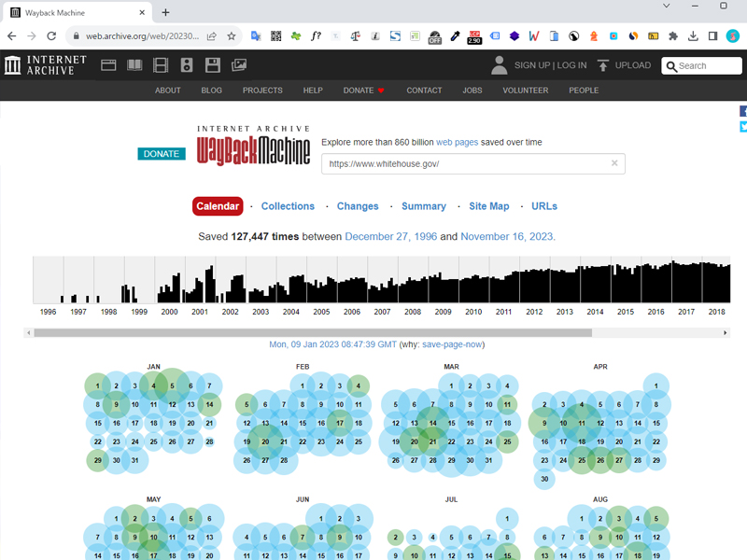Open the PROJECTS menu item
The image size is (747, 560).
pyautogui.click(x=262, y=91)
